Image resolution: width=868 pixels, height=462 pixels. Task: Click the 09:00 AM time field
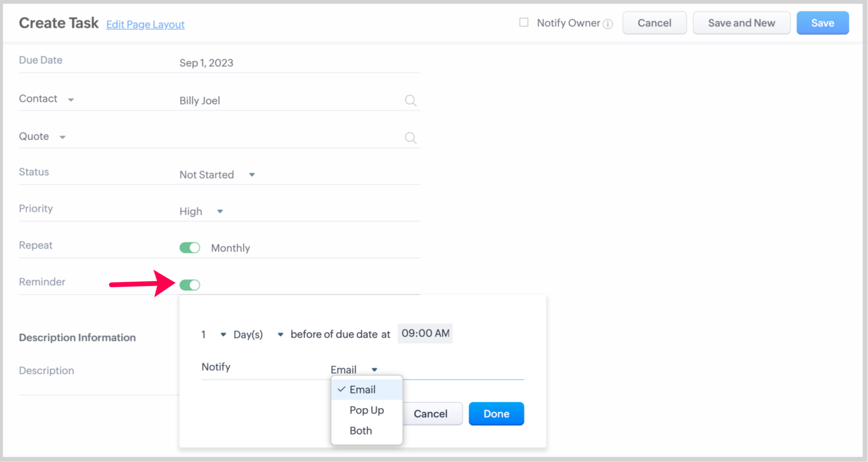[425, 333]
